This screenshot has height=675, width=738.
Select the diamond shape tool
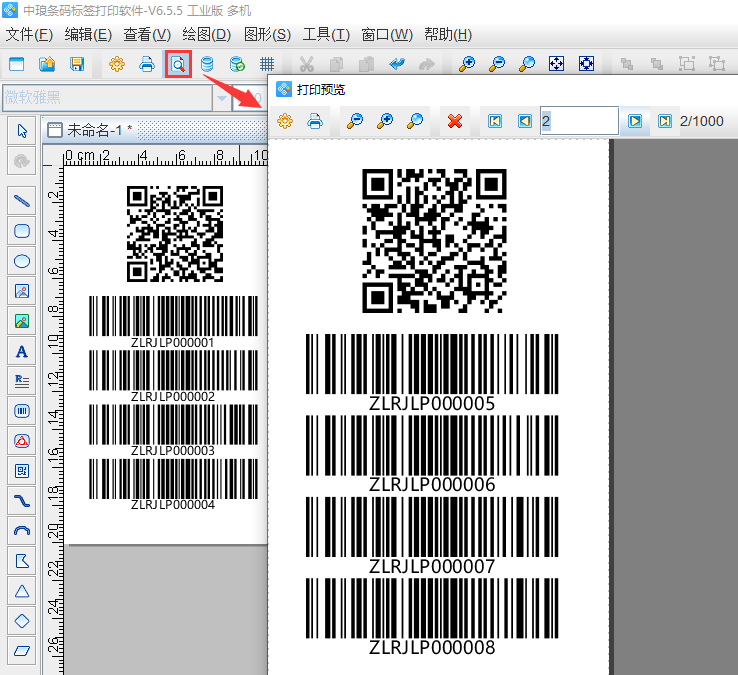[x=22, y=621]
